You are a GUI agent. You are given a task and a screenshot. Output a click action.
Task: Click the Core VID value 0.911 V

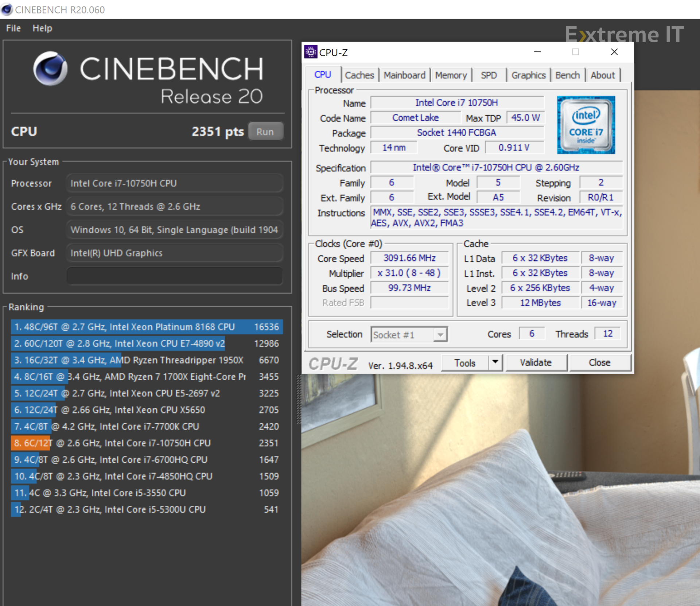(514, 148)
